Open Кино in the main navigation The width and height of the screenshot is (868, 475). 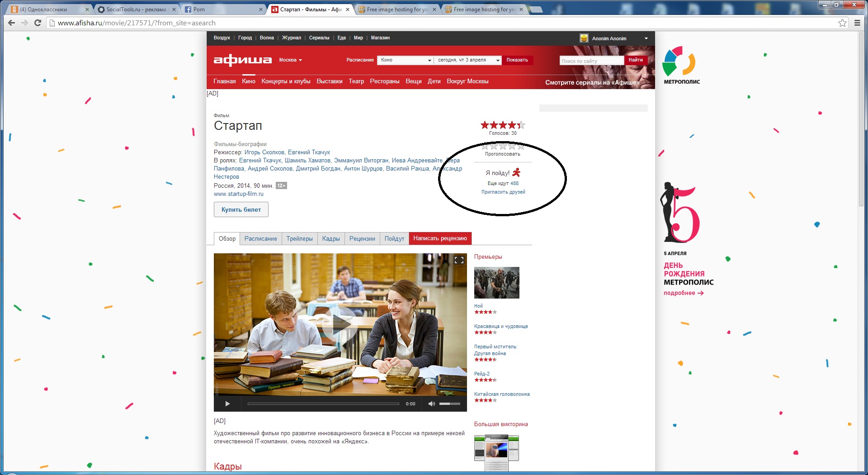point(249,81)
